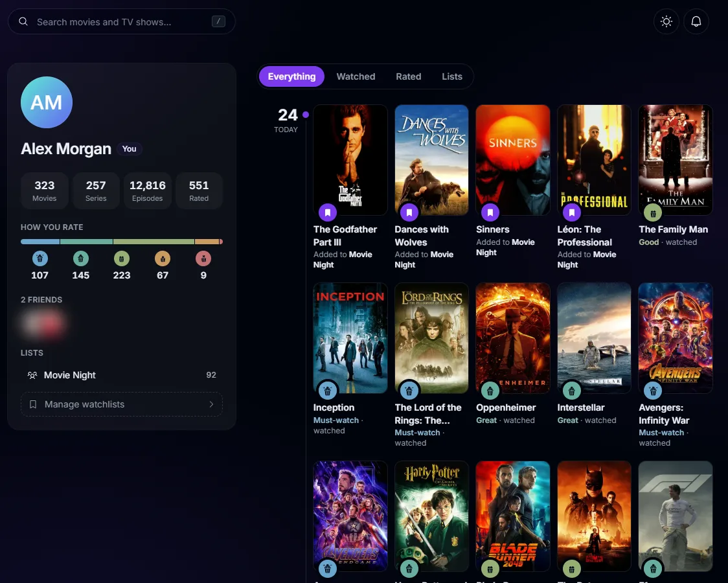The image size is (728, 583).
Task: Click the group icon beside Movie Night
Action: point(32,375)
